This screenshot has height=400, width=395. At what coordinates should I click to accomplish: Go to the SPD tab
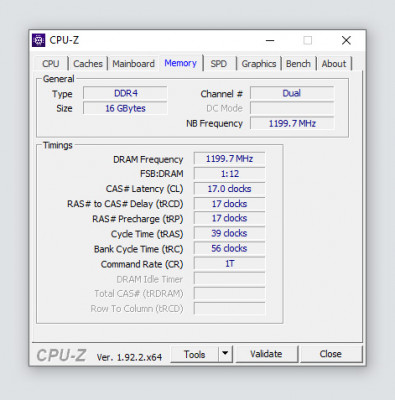point(219,64)
